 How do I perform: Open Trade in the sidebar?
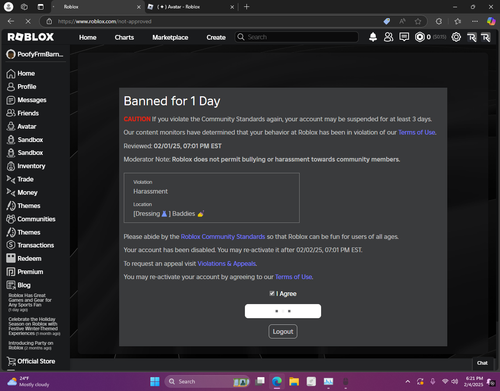click(20, 179)
